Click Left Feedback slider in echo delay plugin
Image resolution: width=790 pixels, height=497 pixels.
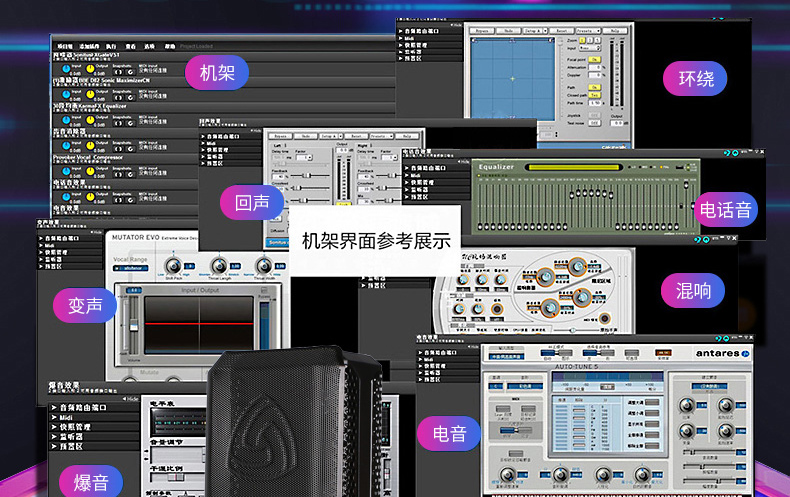pyautogui.click(x=305, y=175)
